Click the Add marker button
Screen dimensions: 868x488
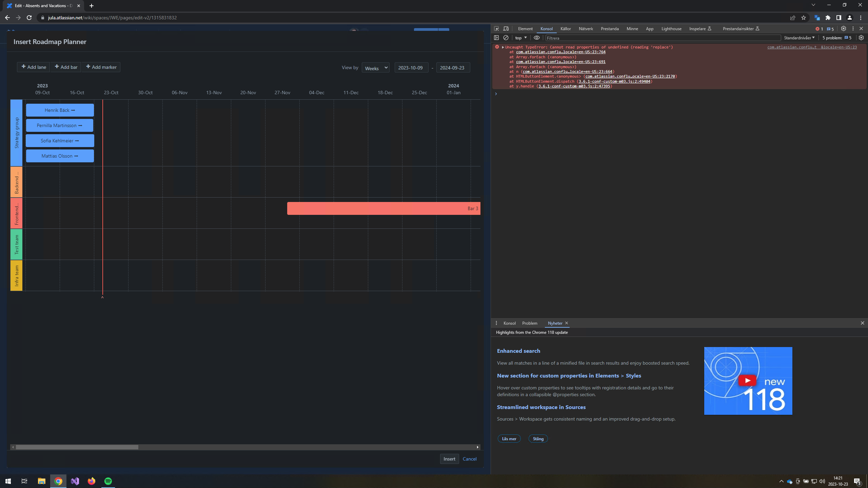click(101, 67)
